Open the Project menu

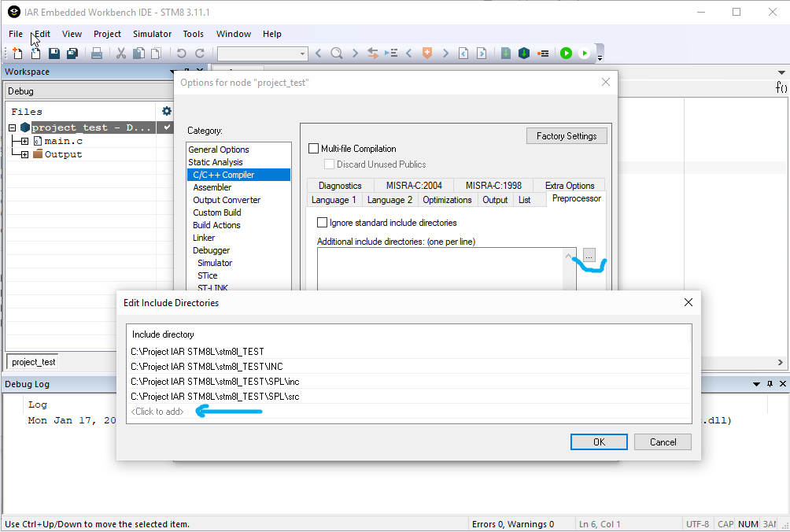(x=107, y=34)
